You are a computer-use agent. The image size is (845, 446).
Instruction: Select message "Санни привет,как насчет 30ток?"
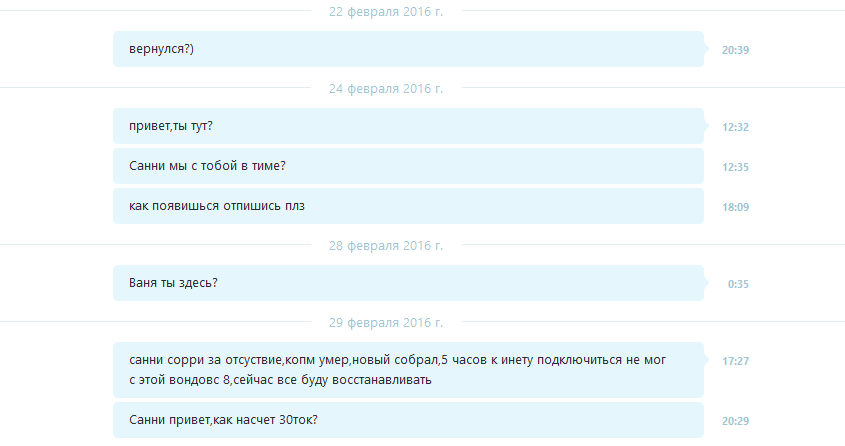coord(408,420)
